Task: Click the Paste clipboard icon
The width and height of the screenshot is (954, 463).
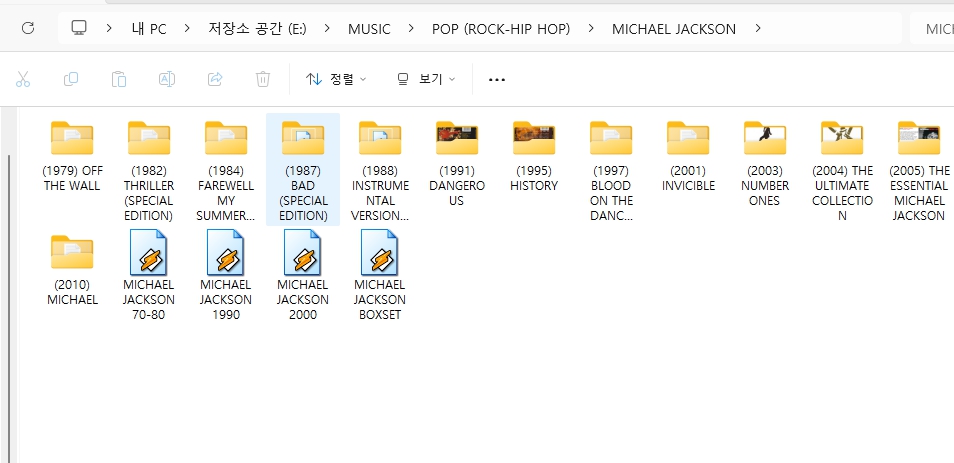Action: point(119,79)
